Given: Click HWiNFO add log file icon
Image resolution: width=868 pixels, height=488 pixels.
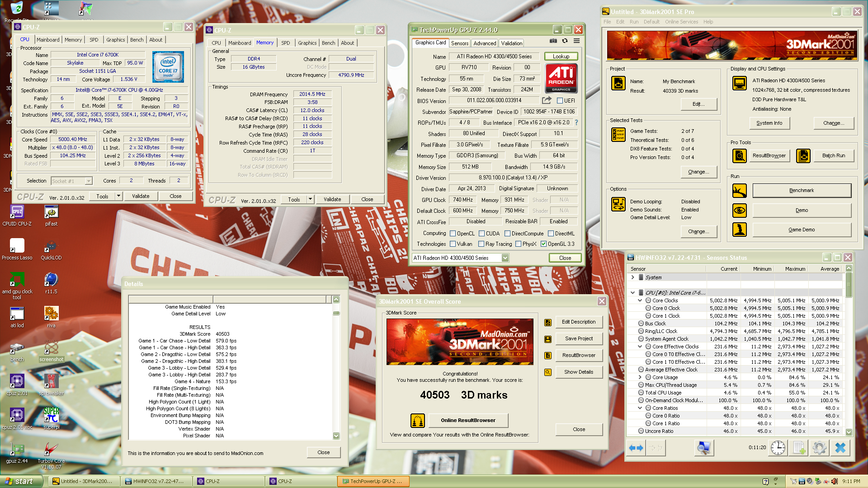Looking at the screenshot, I should [799, 448].
